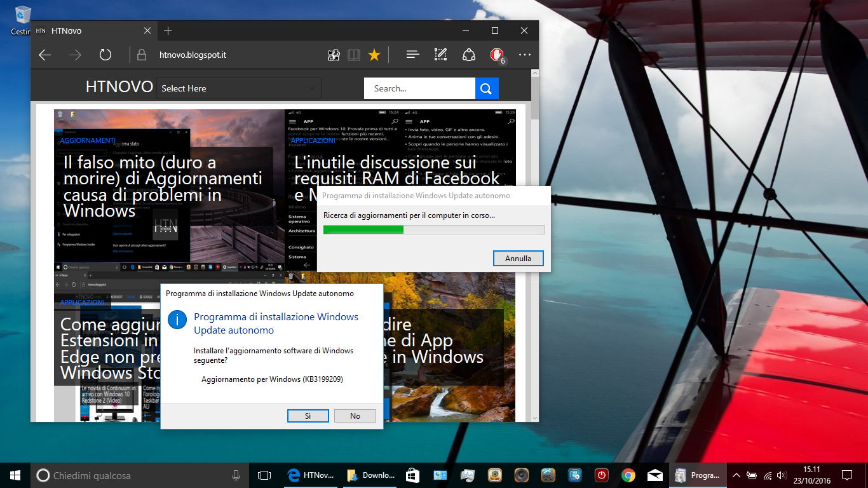The image size is (868, 488).
Task: Click the red power taskbar icon
Action: [x=602, y=475]
